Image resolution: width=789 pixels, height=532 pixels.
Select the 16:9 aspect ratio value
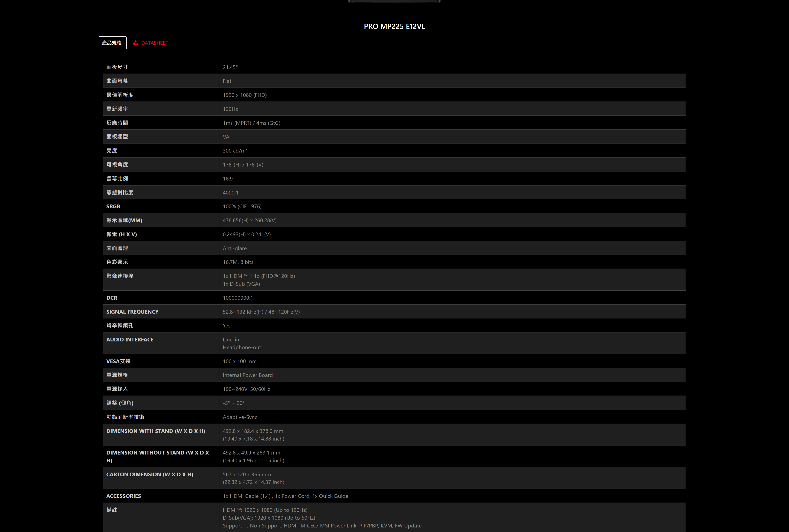point(228,179)
